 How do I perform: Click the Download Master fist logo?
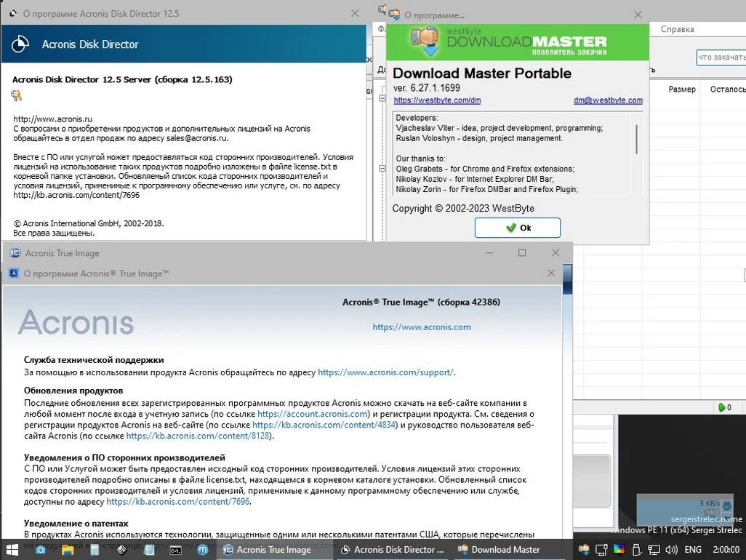[425, 41]
